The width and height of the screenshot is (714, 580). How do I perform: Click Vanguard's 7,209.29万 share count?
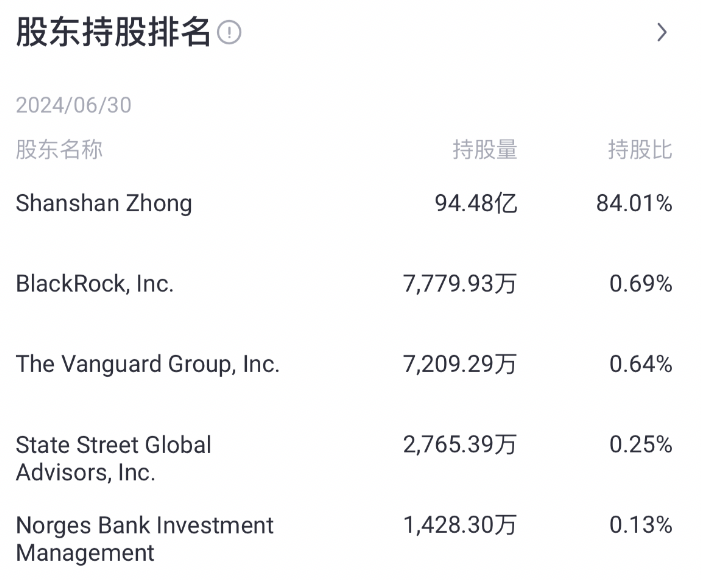[460, 364]
